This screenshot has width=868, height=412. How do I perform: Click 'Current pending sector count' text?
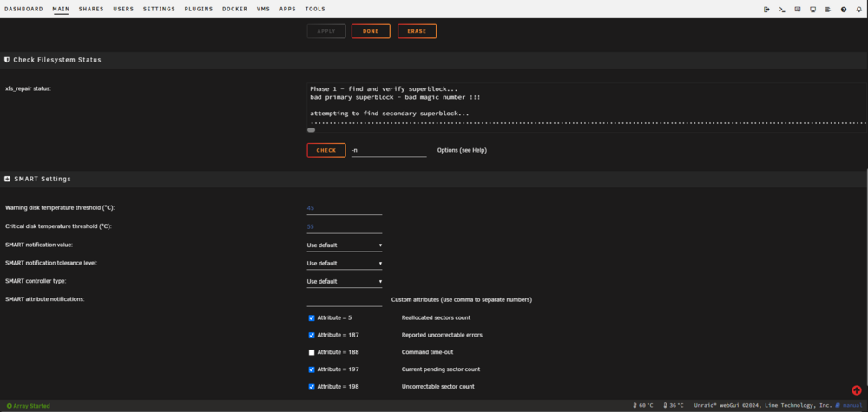[441, 369]
